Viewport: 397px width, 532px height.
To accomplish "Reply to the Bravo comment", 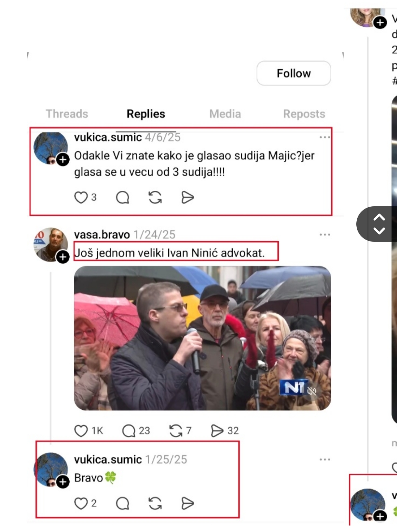I will point(123,503).
